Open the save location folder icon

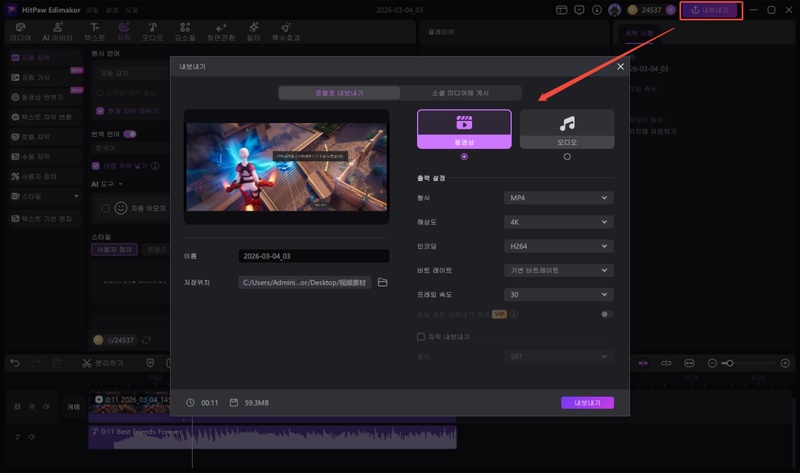coord(382,283)
